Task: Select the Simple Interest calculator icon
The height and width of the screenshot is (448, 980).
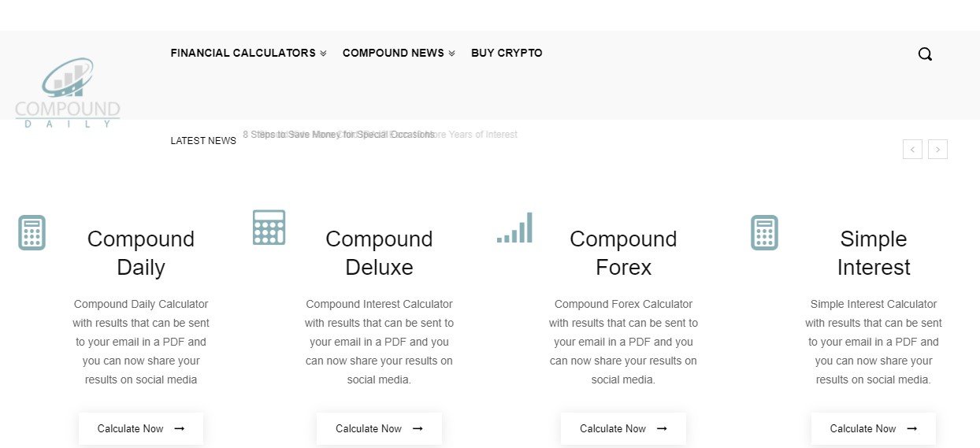Action: tap(764, 232)
